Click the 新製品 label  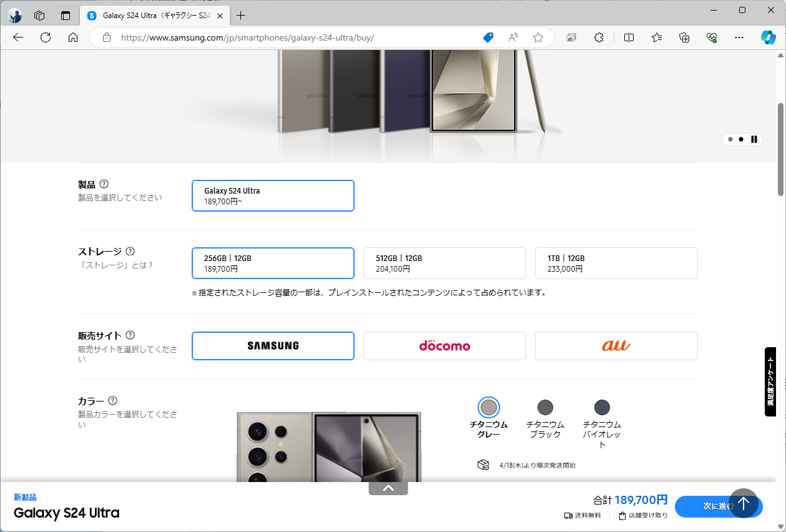click(25, 497)
